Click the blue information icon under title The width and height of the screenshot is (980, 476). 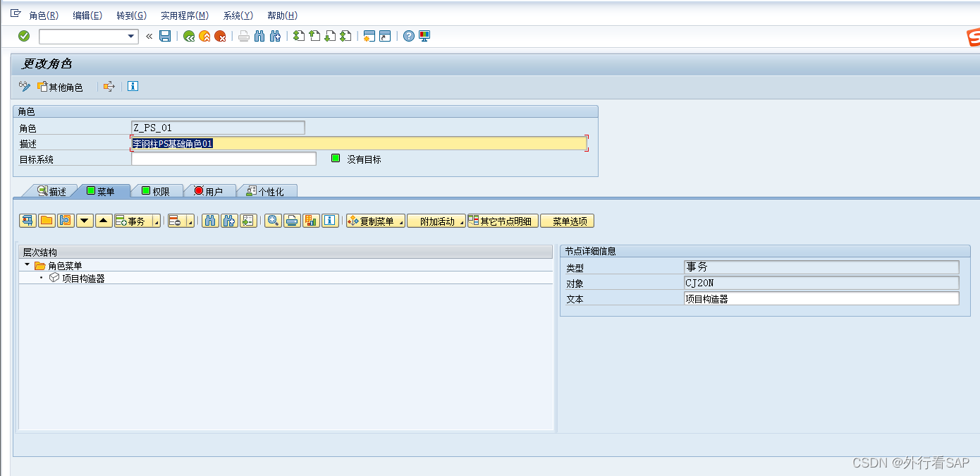click(x=133, y=87)
